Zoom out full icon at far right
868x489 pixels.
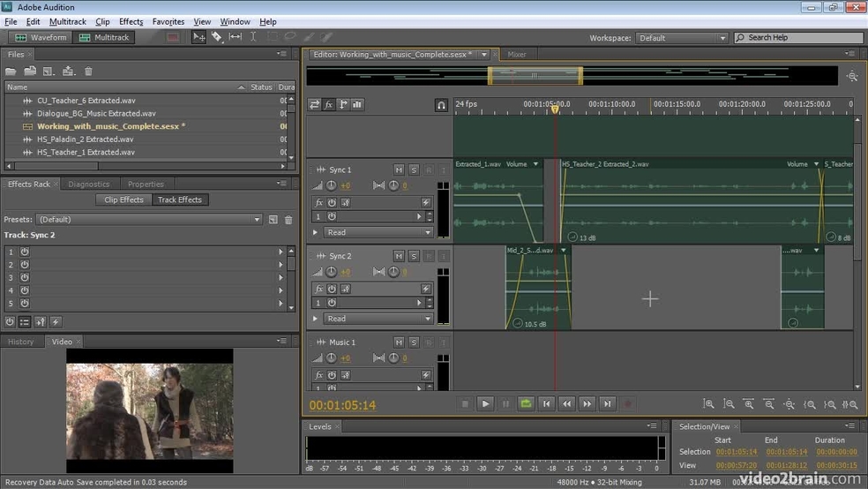pos(849,404)
